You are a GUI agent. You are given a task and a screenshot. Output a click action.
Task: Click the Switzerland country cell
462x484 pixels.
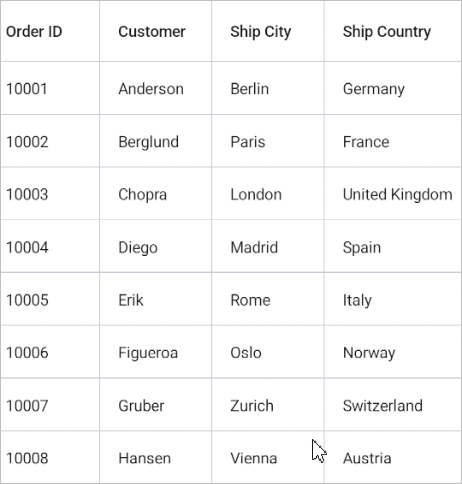(x=393, y=405)
